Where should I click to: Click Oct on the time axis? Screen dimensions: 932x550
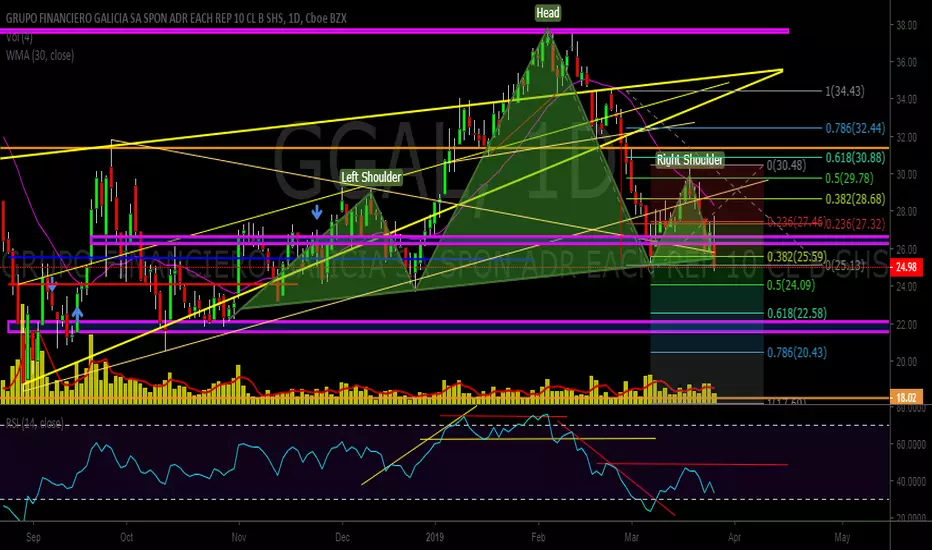(126, 538)
